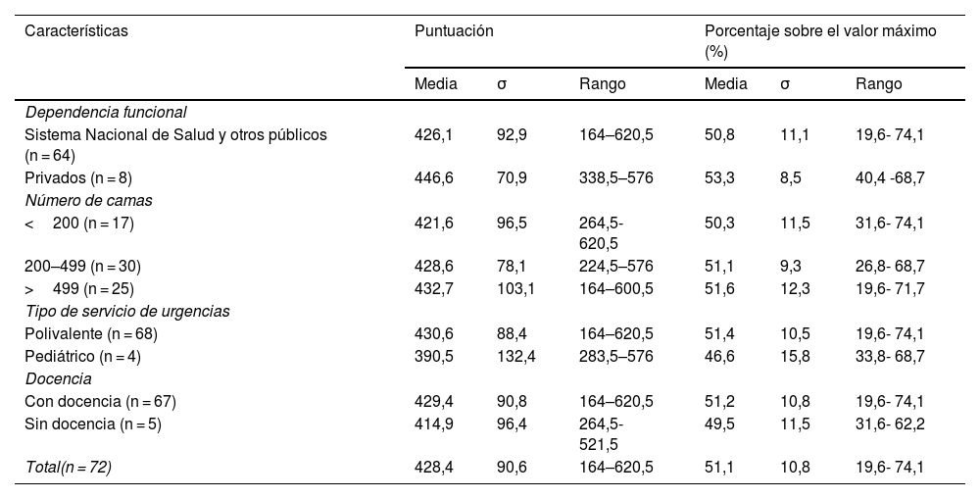Select the "Con docencia (n = 67)" row label
Image resolution: width=980 pixels, height=499 pixels.
[100, 402]
